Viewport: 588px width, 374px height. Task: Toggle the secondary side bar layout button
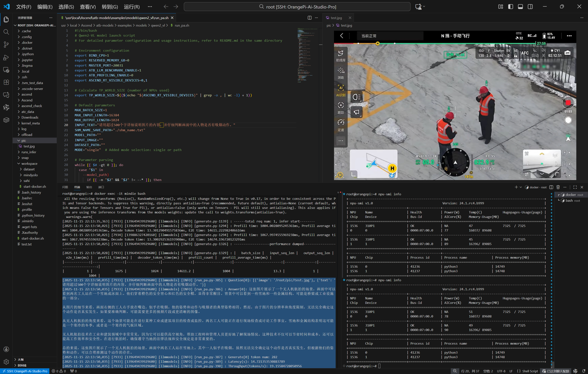pyautogui.click(x=530, y=7)
